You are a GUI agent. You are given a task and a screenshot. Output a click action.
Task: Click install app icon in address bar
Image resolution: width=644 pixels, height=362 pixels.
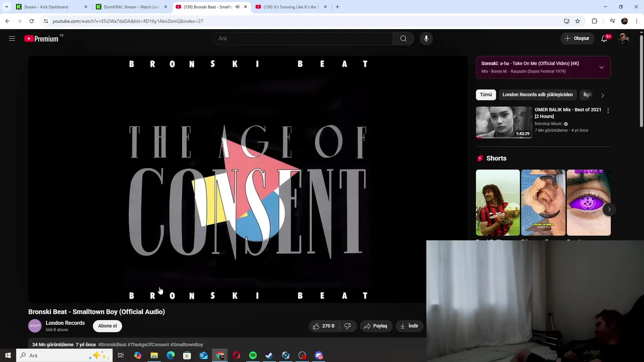(567, 21)
